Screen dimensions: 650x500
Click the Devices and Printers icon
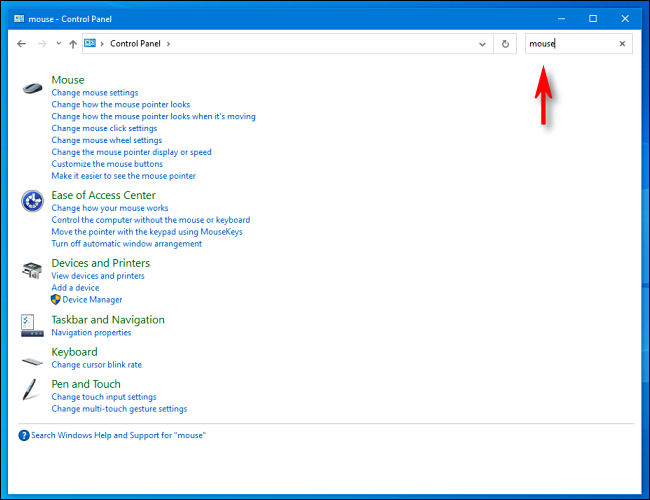tap(32, 270)
